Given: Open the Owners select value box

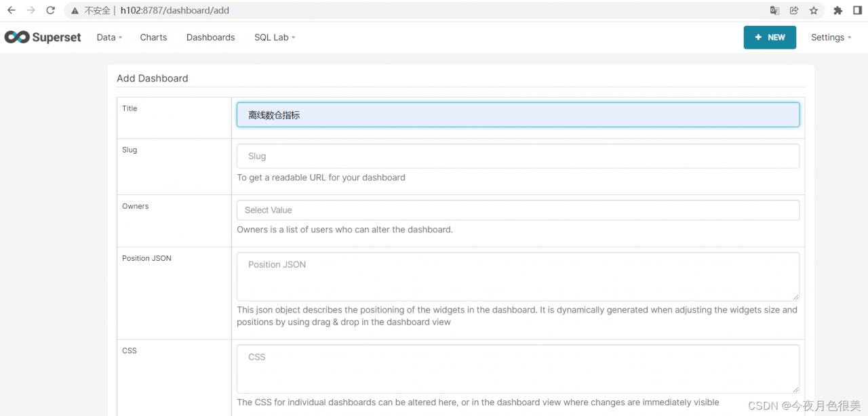Looking at the screenshot, I should tap(518, 210).
